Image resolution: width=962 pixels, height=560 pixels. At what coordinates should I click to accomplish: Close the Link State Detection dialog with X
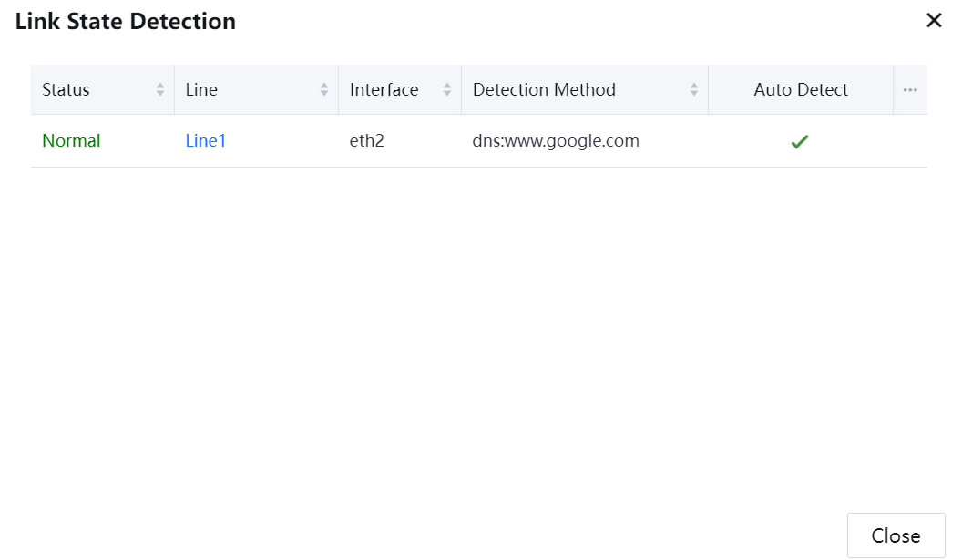pyautogui.click(x=934, y=21)
